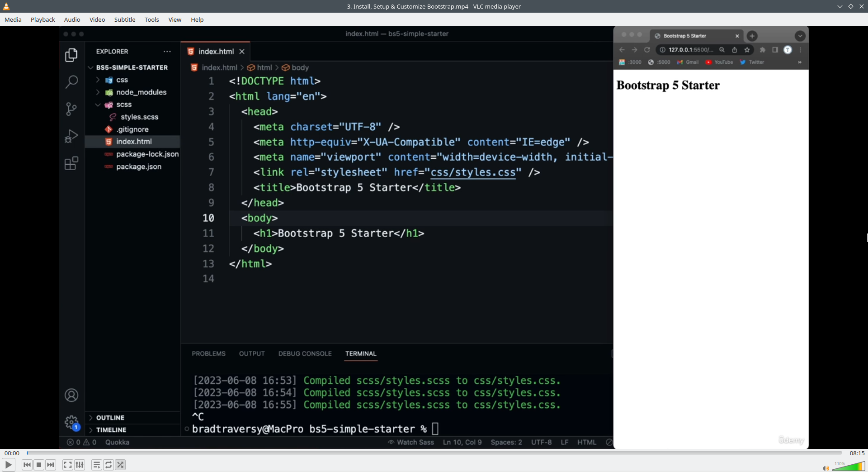Switch to the DEBUG CONSOLE tab

[x=305, y=353]
